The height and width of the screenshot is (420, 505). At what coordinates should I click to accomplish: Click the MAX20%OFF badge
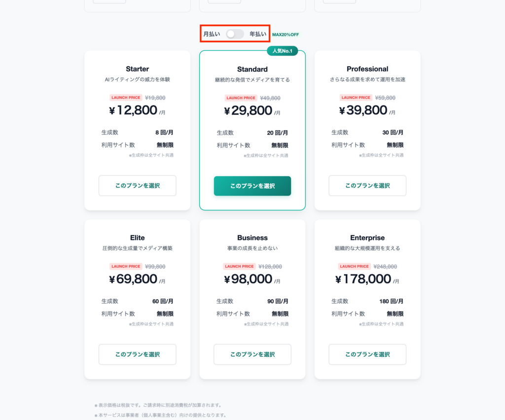tap(286, 35)
